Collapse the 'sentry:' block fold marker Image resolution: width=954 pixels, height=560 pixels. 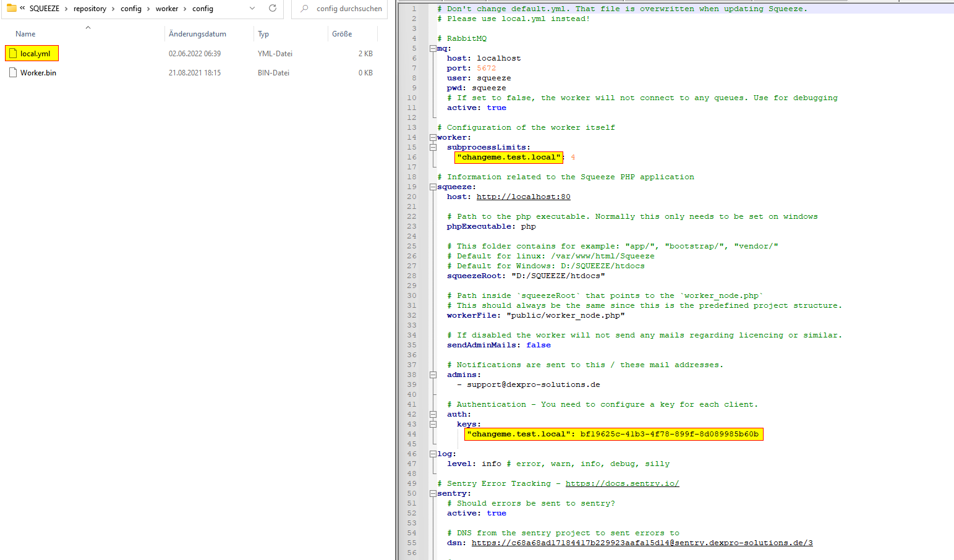[433, 493]
